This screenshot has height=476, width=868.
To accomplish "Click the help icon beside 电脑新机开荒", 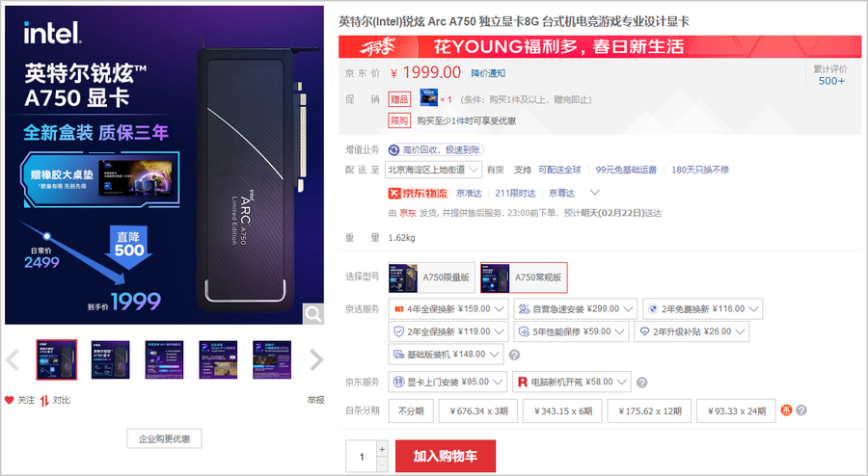I will 641,383.
